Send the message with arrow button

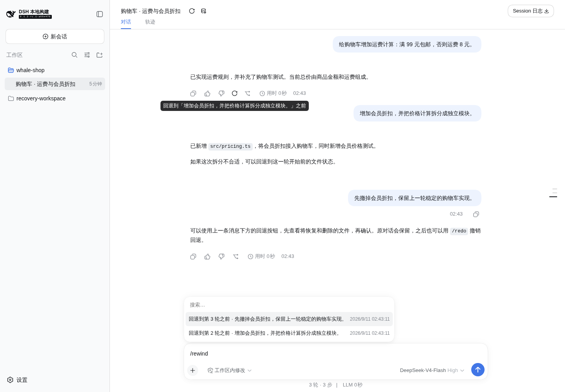tap(478, 370)
